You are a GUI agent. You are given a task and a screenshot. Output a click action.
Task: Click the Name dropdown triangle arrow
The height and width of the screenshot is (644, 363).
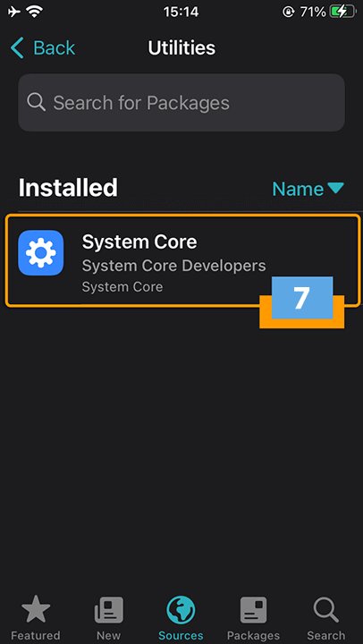coord(335,189)
